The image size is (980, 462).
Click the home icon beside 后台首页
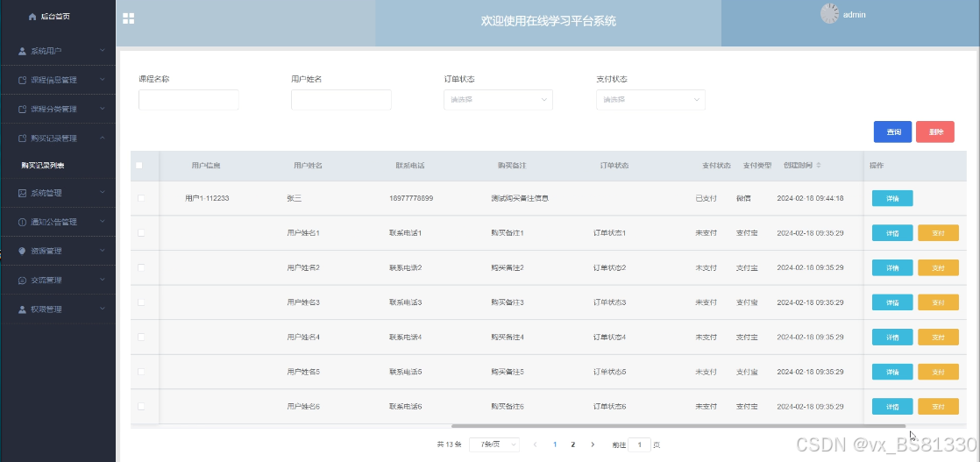click(x=32, y=17)
